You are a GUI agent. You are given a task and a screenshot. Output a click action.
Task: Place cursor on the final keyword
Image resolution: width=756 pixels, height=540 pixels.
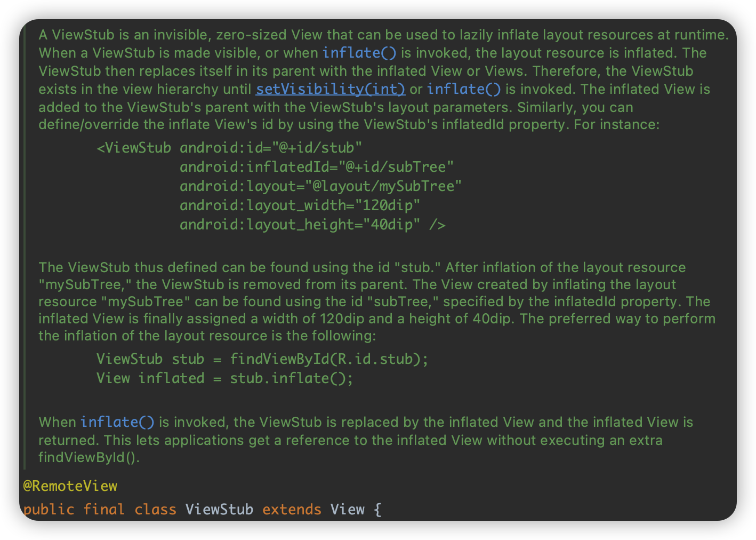click(x=104, y=510)
